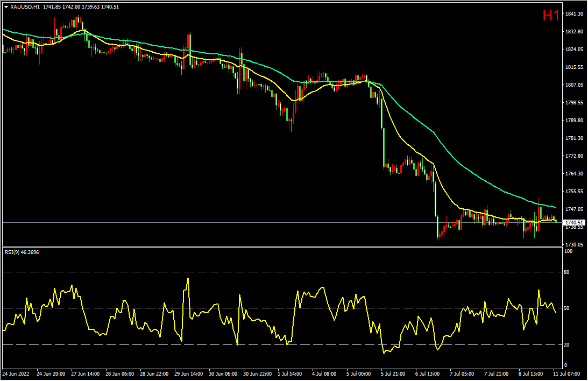Click the RSI level 50 label
588x381 pixels.
click(566, 308)
